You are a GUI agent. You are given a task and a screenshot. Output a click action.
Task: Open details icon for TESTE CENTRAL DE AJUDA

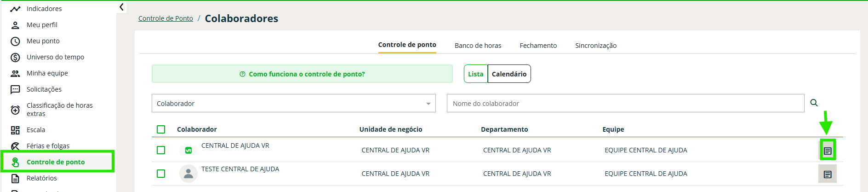(828, 175)
